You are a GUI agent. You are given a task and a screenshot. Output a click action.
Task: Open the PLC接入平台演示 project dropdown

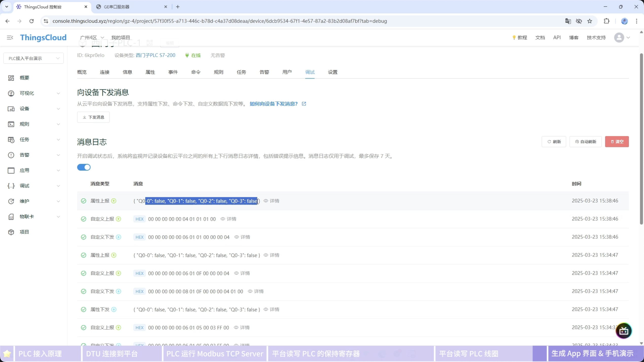(x=33, y=58)
